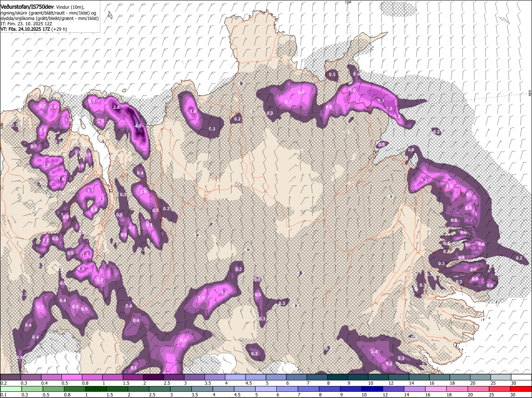Image resolution: width=532 pixels, height=398 pixels.
Task: Click the 4.0 precipitation value on map
Action: point(138,126)
